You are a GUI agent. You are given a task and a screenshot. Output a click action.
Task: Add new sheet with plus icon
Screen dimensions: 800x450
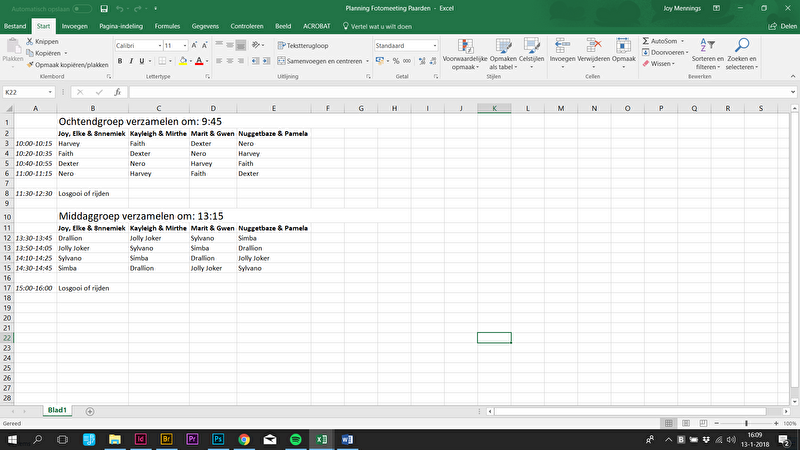pos(90,411)
